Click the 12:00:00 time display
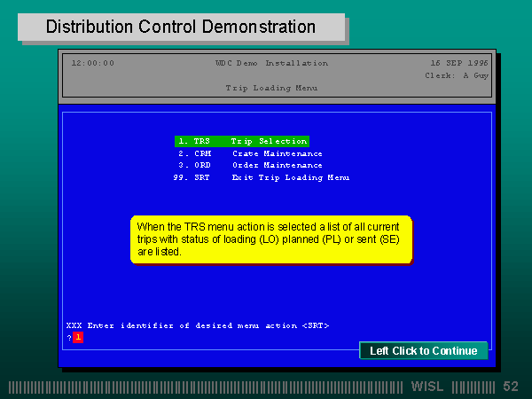 point(92,63)
